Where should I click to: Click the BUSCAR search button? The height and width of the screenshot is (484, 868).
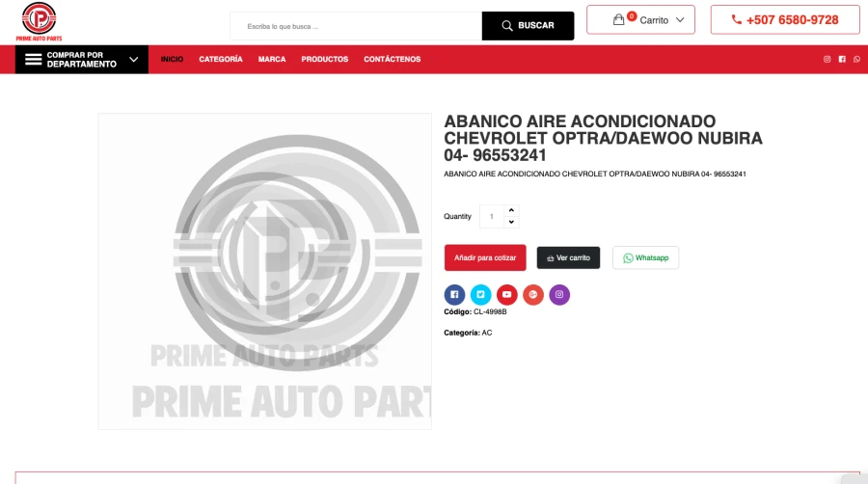click(x=529, y=26)
